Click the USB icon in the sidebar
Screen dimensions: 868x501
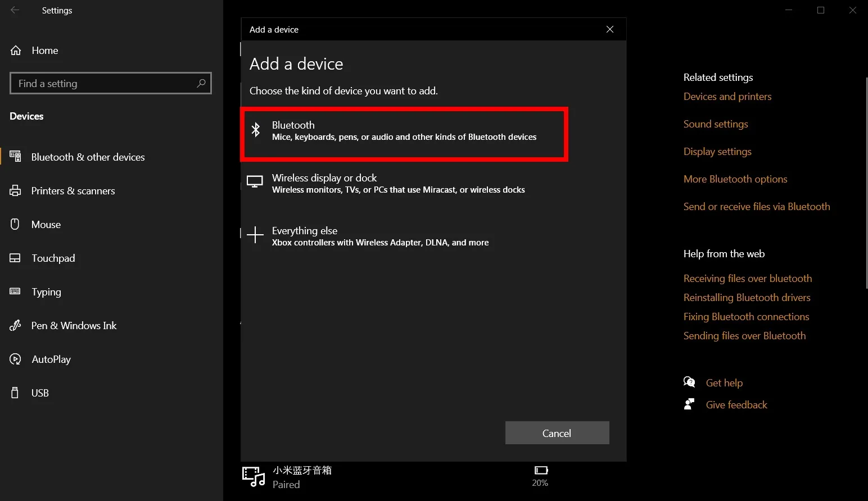(15, 393)
